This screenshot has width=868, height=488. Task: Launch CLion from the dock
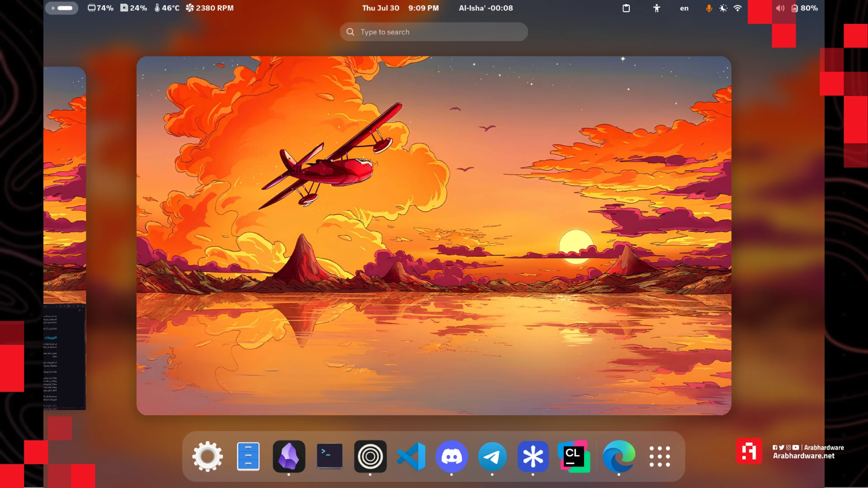tap(574, 456)
